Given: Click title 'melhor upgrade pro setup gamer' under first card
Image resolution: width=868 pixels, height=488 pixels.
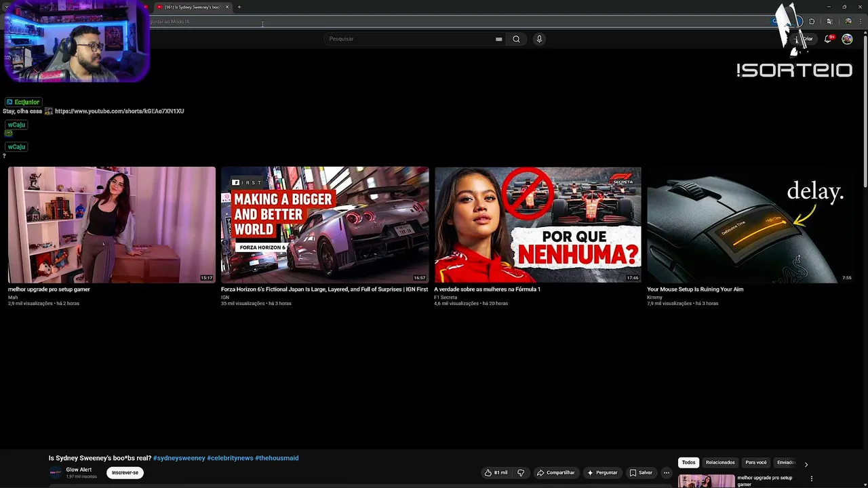Looking at the screenshot, I should click(x=49, y=289).
